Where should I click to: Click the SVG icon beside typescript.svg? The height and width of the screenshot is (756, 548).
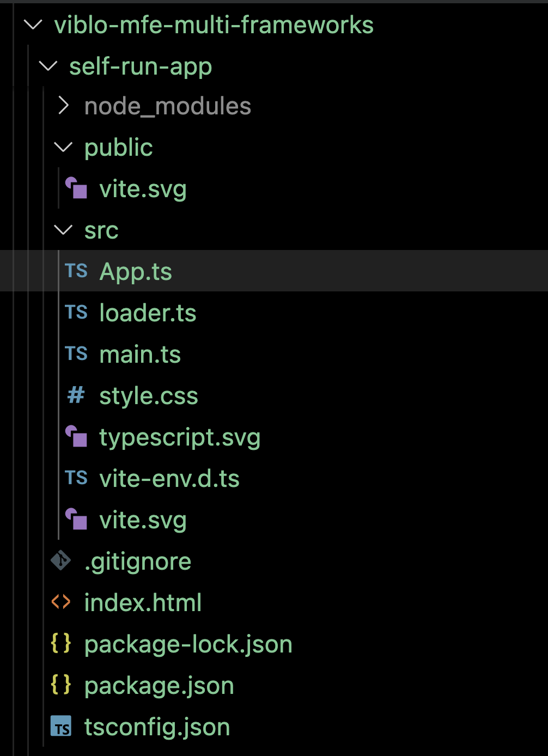(x=76, y=437)
